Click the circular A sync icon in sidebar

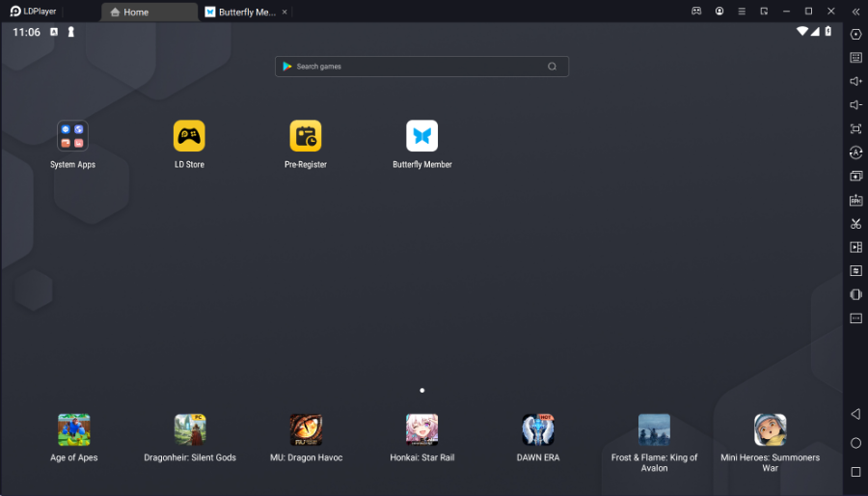(855, 152)
